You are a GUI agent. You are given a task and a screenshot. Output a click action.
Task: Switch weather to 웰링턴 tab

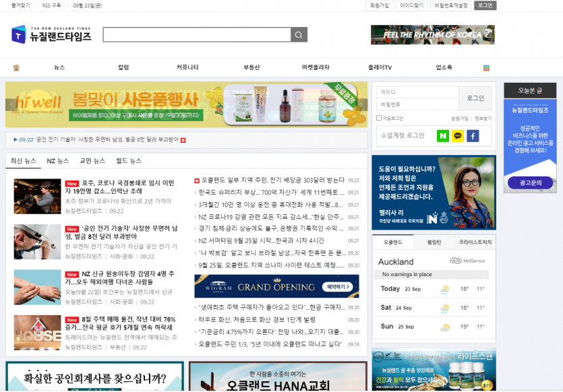click(434, 242)
